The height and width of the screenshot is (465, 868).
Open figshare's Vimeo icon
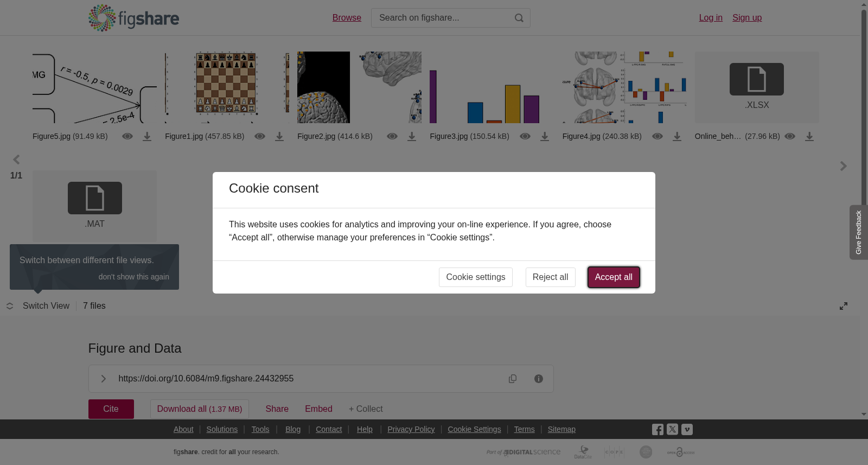(687, 429)
